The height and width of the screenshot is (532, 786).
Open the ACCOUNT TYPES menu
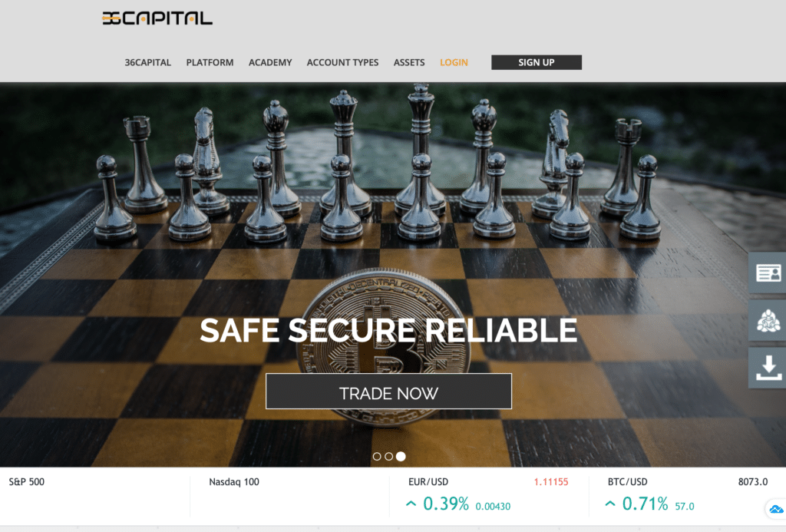342,63
